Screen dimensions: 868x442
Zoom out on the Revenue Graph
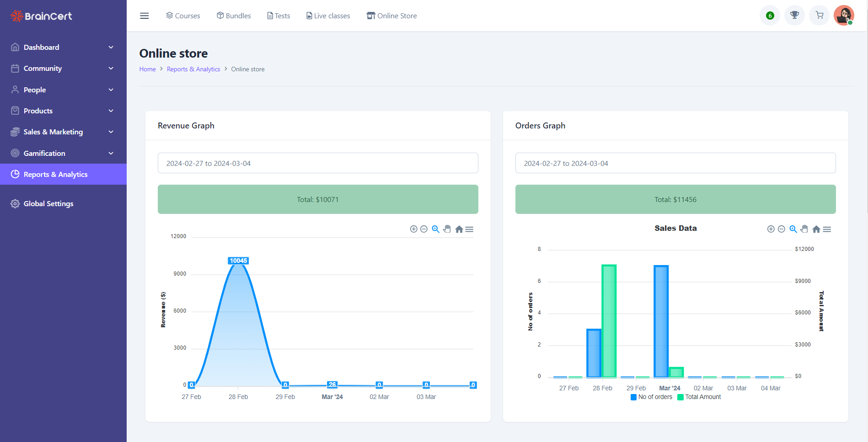[424, 229]
